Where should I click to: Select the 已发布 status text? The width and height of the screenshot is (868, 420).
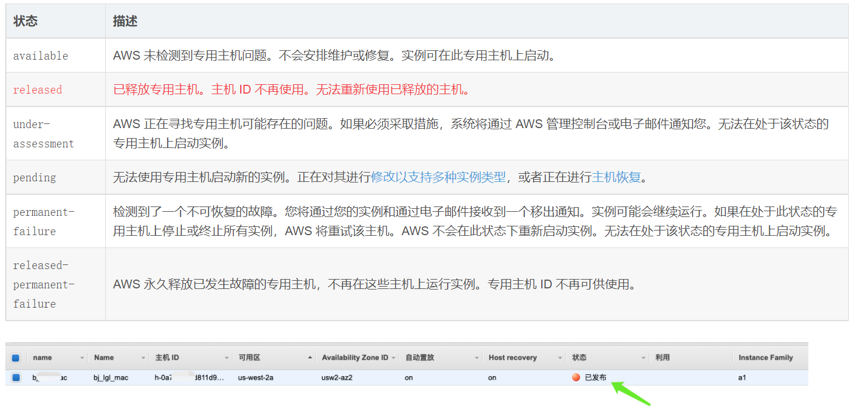click(596, 378)
